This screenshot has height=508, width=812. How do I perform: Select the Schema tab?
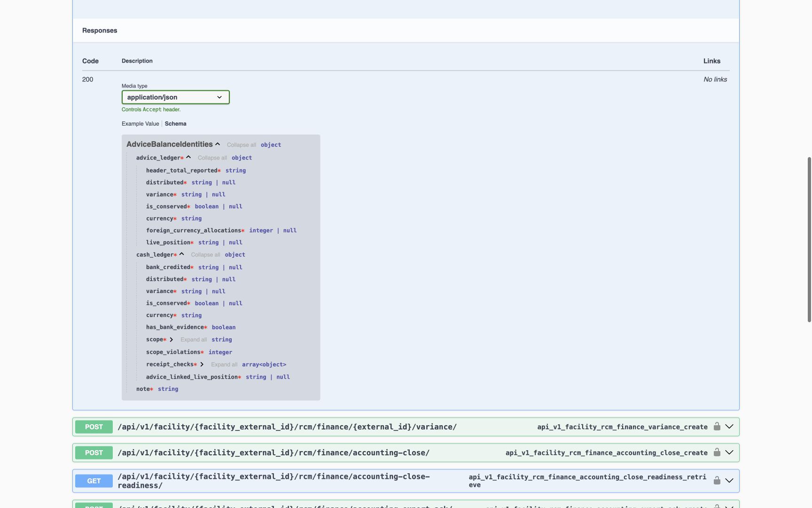[175, 124]
